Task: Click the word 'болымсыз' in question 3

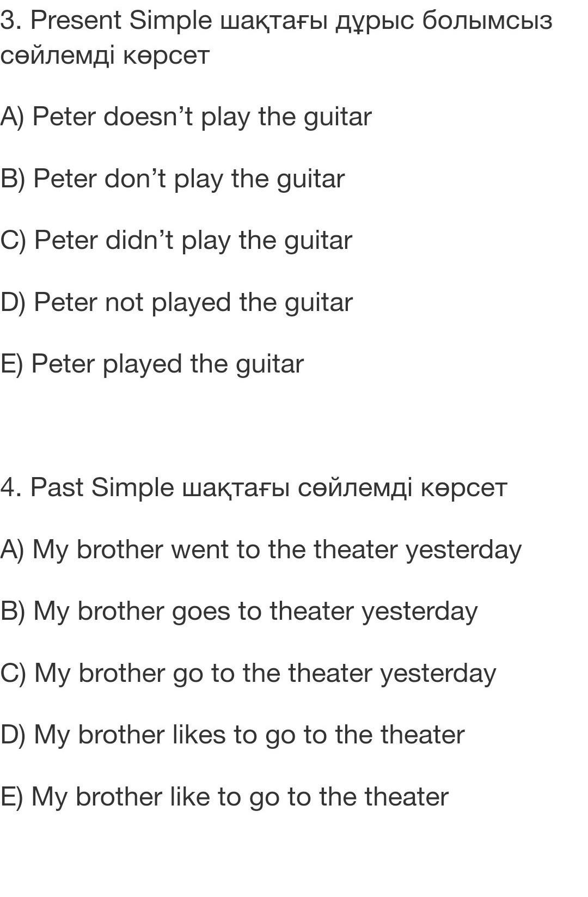Action: pos(487,21)
